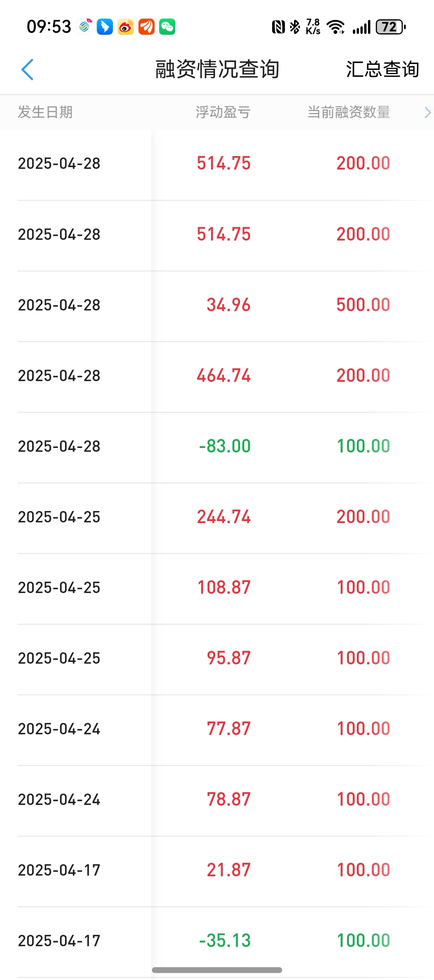Select the row showing profit 464.74
This screenshot has width=434, height=980.
coord(217,376)
